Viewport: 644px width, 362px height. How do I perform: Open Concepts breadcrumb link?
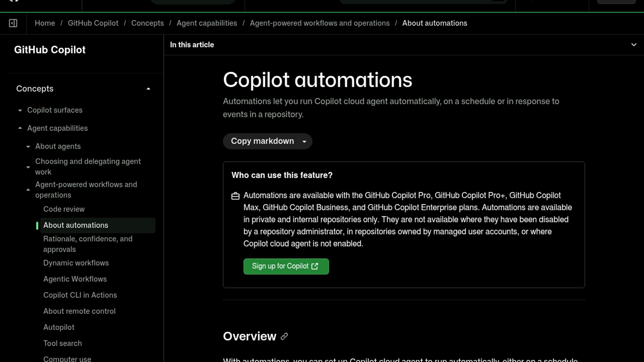click(x=148, y=23)
